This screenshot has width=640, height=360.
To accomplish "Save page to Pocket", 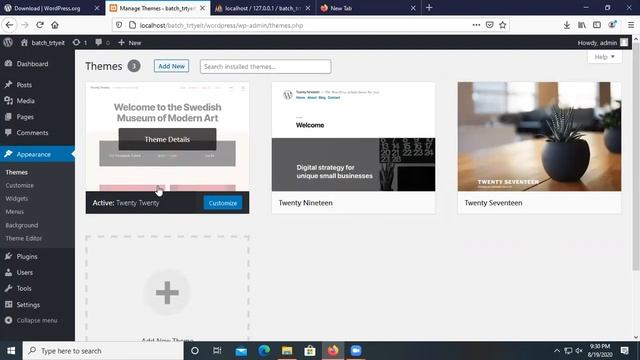I will tap(489, 25).
